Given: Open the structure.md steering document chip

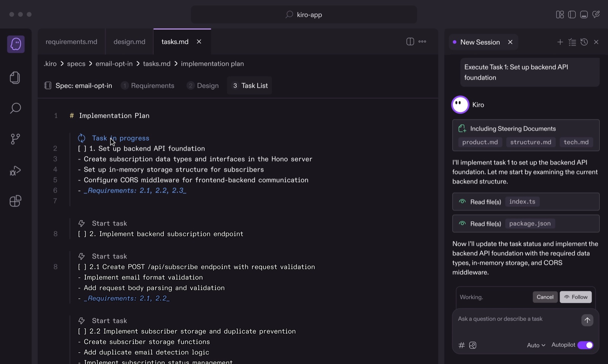Looking at the screenshot, I should [530, 142].
